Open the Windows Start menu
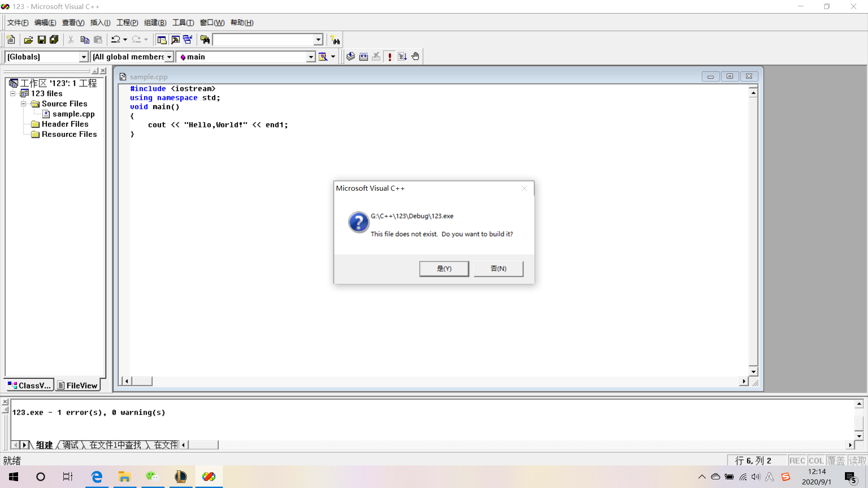868x488 pixels. [14, 477]
